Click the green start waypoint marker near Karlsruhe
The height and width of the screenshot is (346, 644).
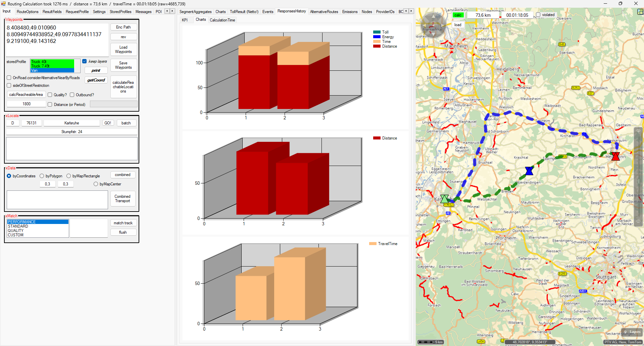click(x=444, y=199)
